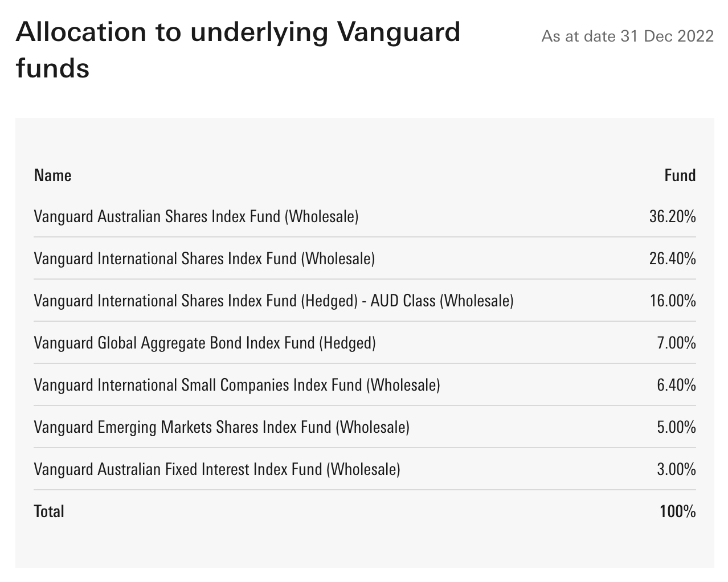Click the 36.20% allocation value
Image resolution: width=728 pixels, height=582 pixels.
coord(673,216)
